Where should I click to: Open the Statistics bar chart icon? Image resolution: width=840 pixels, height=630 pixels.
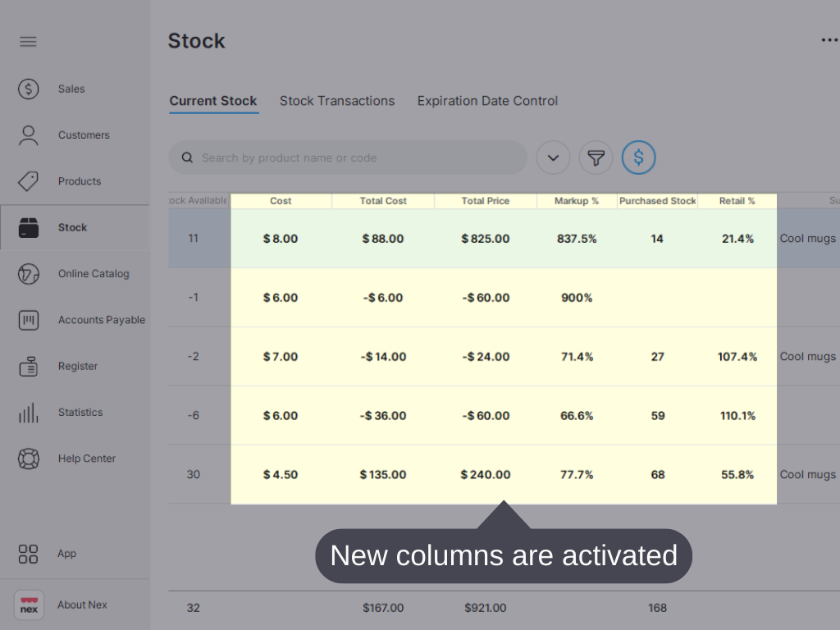tap(28, 412)
